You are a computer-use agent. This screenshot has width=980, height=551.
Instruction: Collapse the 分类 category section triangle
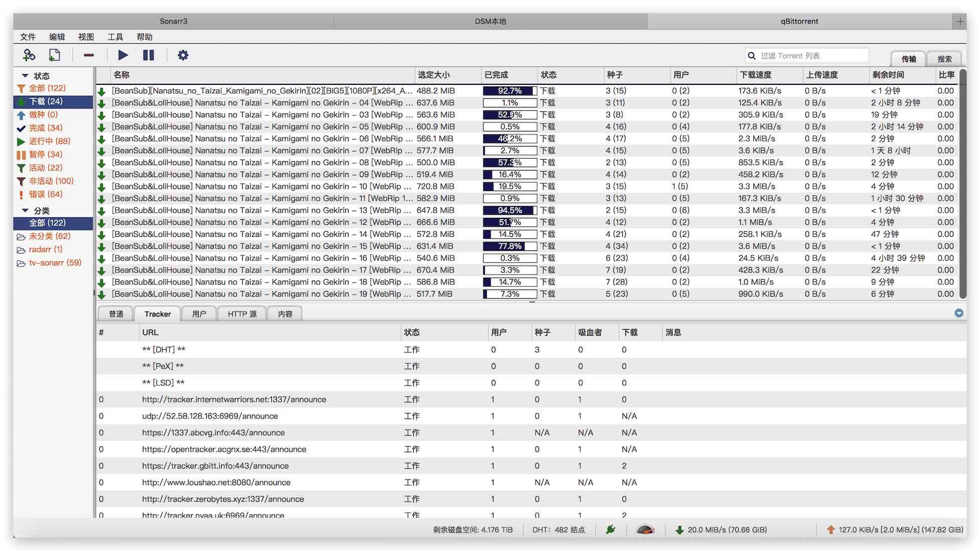click(x=25, y=210)
